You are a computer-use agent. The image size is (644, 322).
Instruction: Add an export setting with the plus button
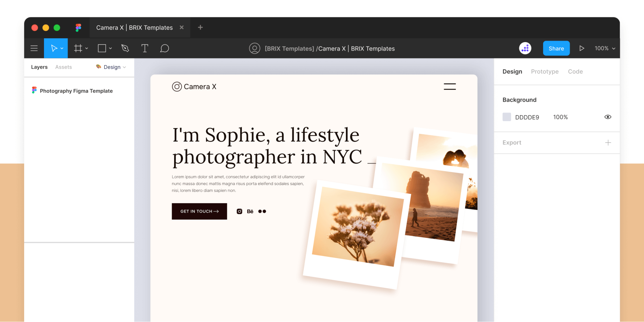pyautogui.click(x=608, y=142)
